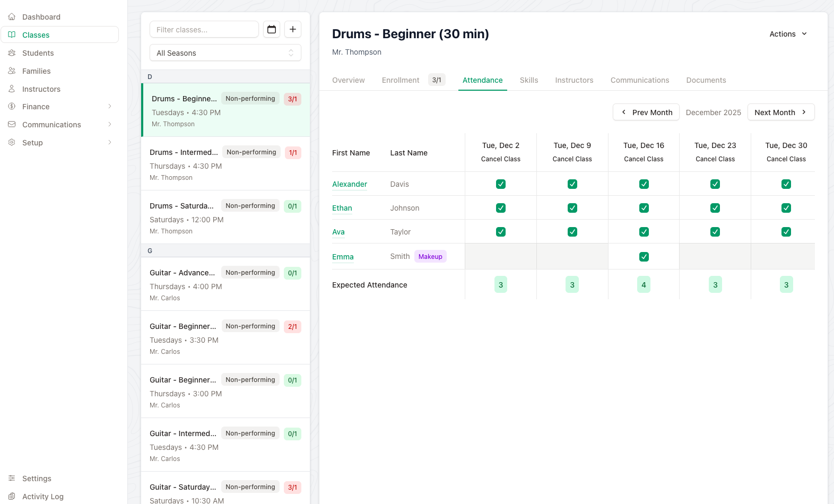Click the Communications envelope icon in sidebar
This screenshot has width=834, height=504.
tap(12, 125)
